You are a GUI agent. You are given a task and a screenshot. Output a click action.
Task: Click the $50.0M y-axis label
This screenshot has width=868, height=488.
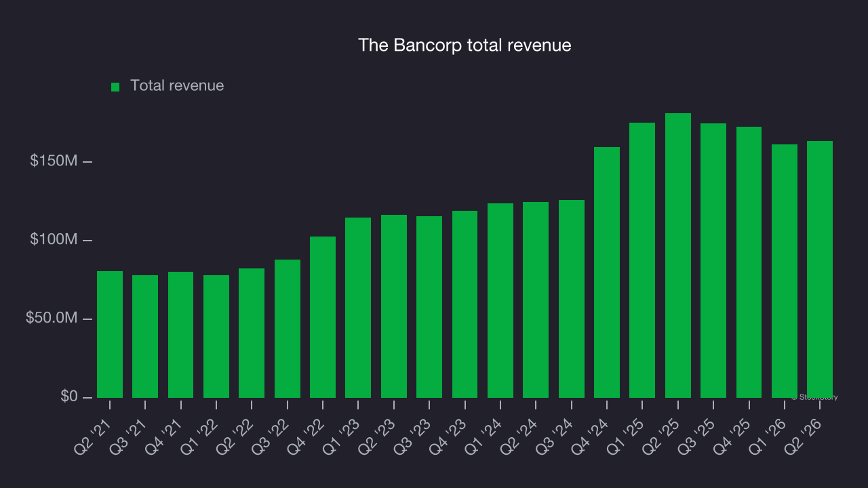(x=52, y=319)
